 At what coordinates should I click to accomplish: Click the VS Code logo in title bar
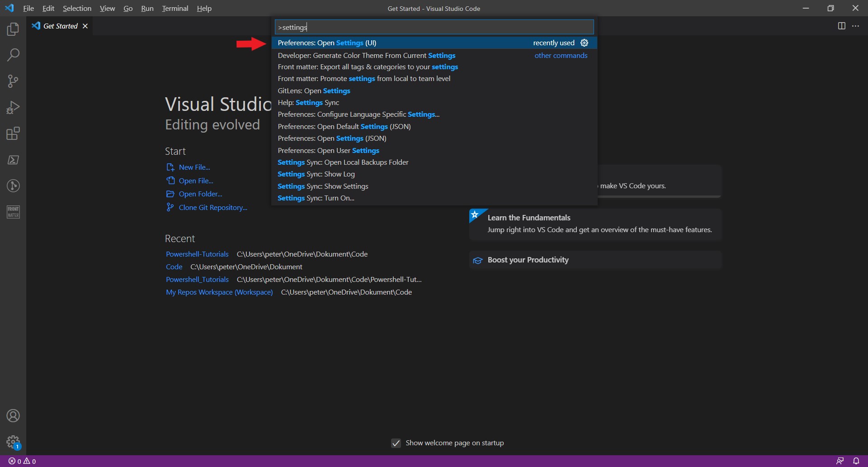9,8
